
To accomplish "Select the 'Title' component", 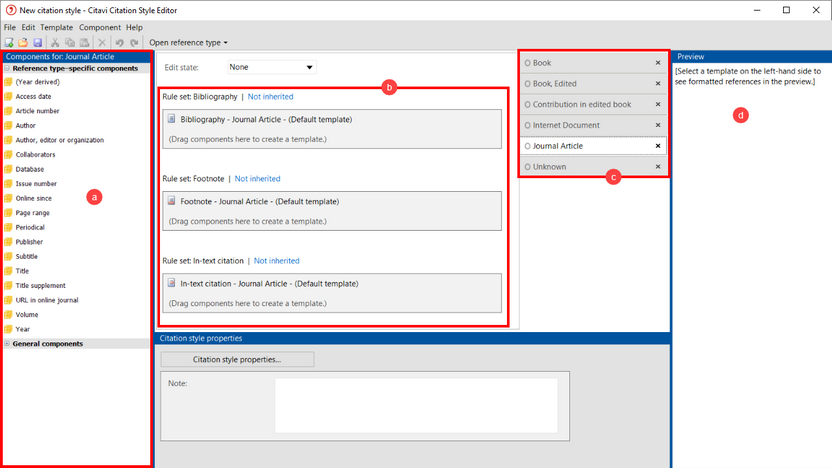I will [22, 271].
